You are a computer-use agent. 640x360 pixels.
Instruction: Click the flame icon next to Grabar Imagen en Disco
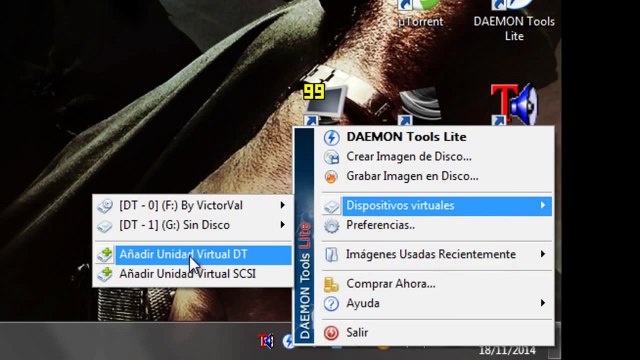(331, 176)
